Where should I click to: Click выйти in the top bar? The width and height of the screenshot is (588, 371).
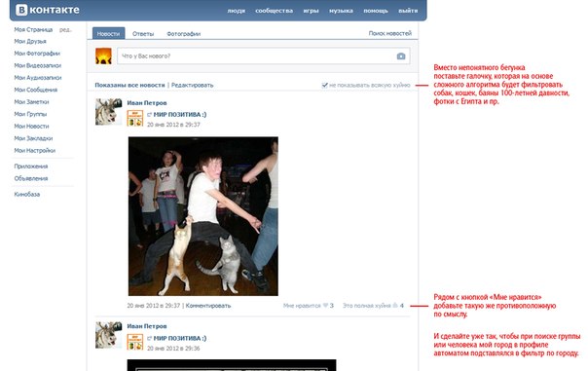408,11
